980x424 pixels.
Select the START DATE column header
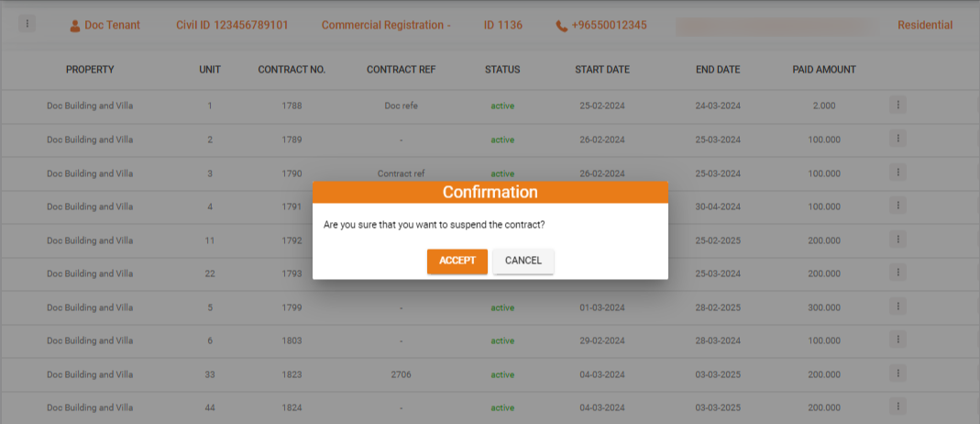602,70
